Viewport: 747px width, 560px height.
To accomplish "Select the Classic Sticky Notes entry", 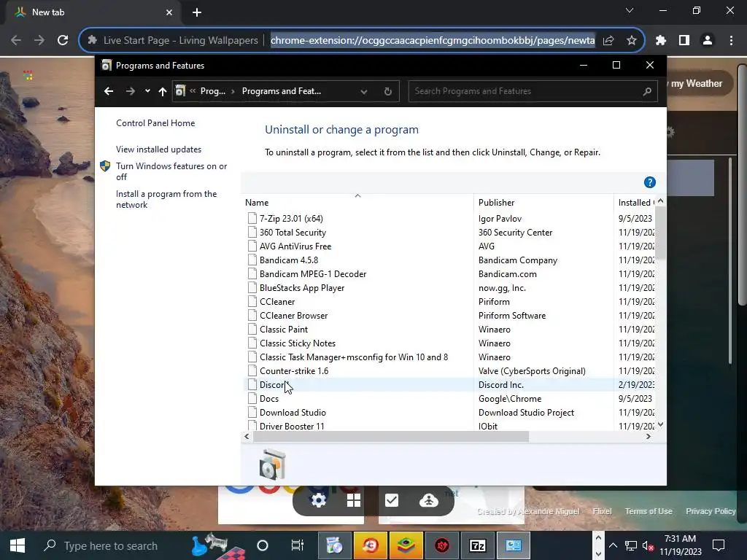I will coord(298,343).
